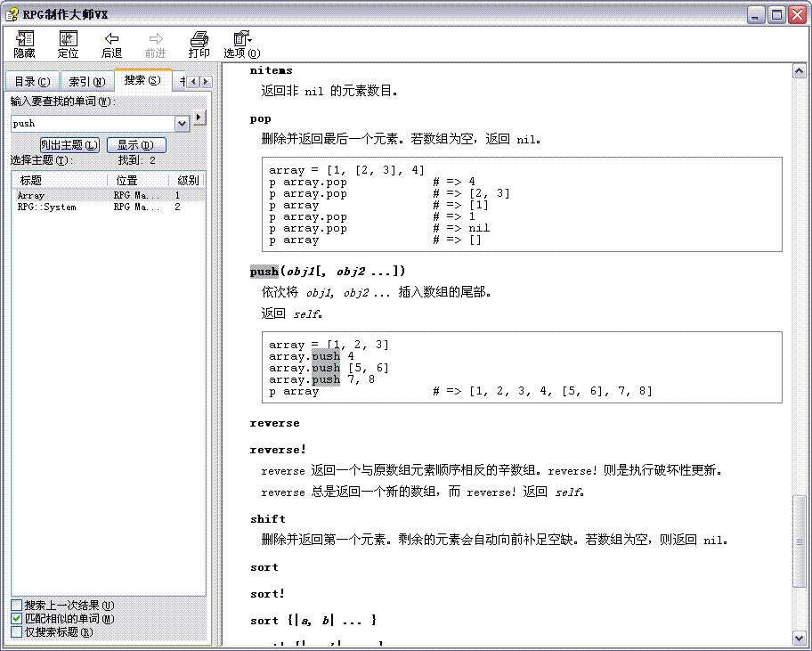812x651 pixels.
Task: Click the reverse! method heading
Action: pyautogui.click(x=278, y=450)
